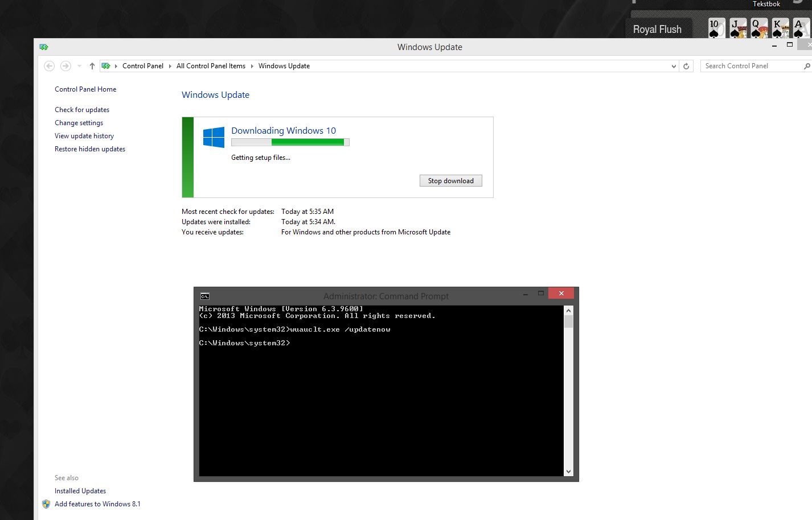
Task: Click the Windows Update title bar icon
Action: pos(44,47)
